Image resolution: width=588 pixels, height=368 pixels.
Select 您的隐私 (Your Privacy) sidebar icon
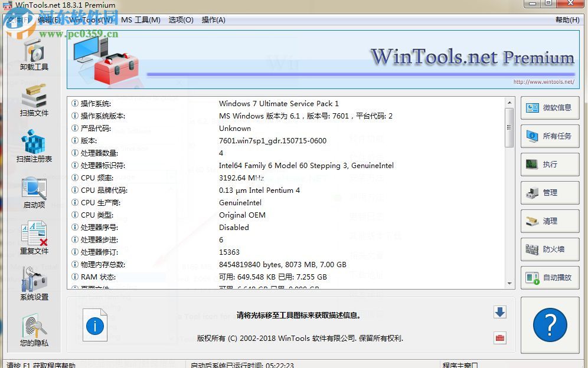tap(34, 330)
